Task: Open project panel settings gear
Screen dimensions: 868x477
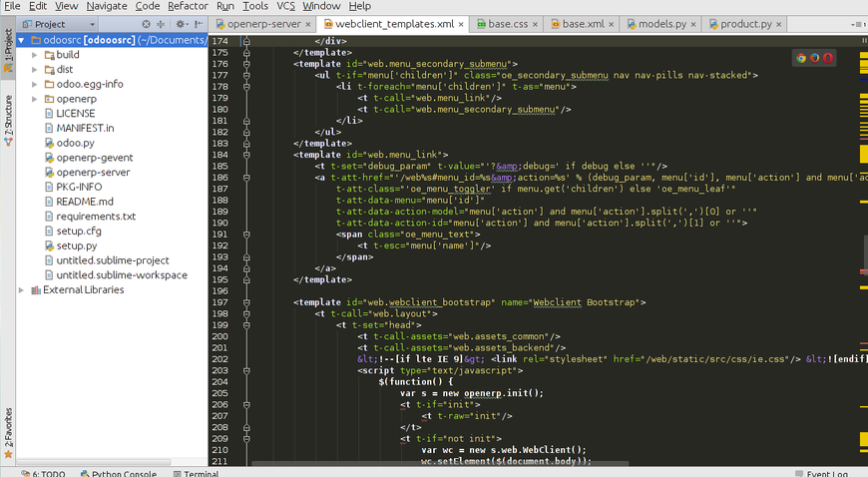Action: click(x=181, y=24)
